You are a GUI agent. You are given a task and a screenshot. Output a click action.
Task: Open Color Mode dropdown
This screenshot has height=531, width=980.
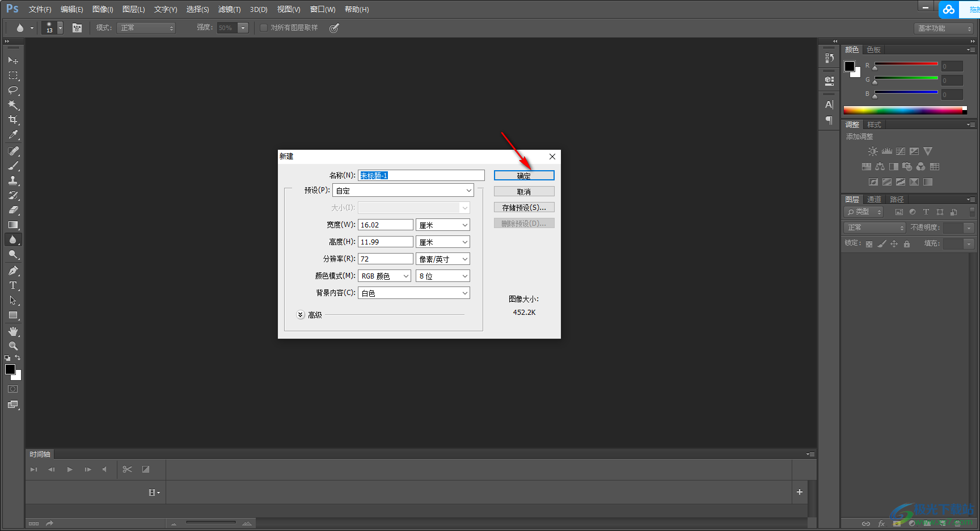point(385,276)
